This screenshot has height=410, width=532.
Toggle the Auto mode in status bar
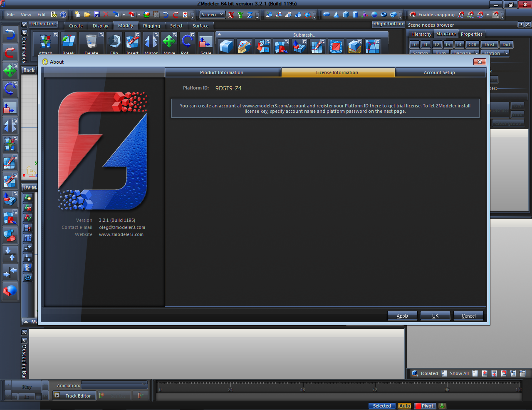(x=405, y=406)
